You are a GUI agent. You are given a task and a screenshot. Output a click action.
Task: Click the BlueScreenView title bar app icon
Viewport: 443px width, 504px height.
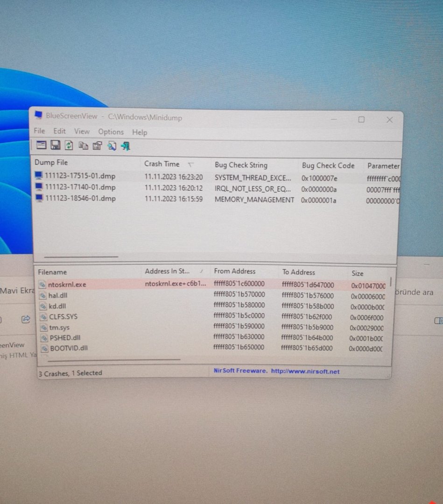click(39, 115)
